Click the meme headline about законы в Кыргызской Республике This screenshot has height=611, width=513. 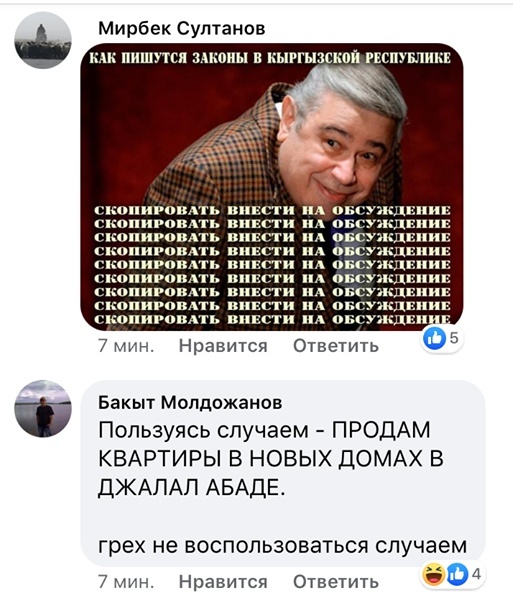point(270,58)
